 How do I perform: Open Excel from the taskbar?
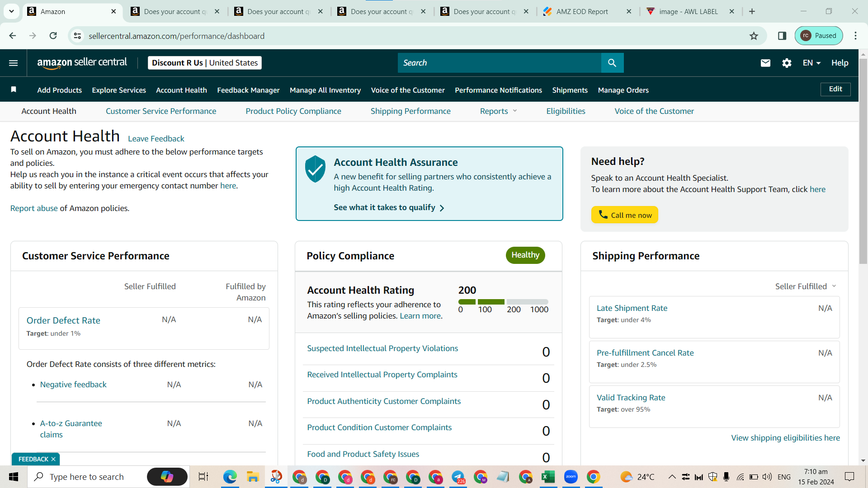point(548,477)
